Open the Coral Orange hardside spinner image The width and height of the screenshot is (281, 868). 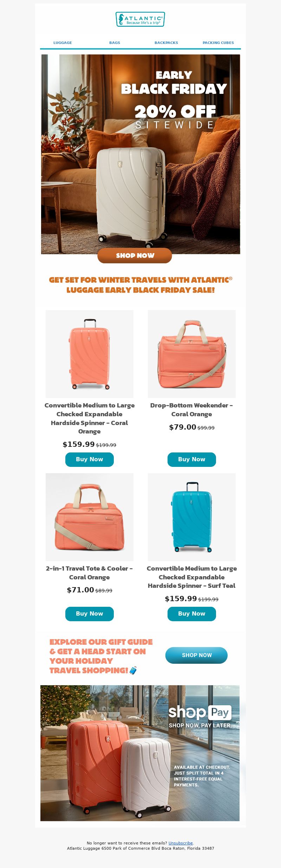pos(90,354)
